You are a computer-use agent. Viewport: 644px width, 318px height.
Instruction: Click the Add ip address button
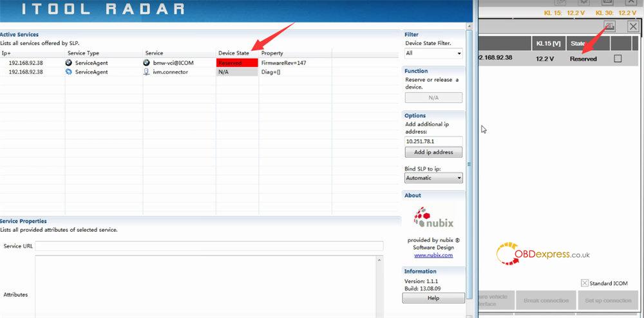click(x=433, y=152)
